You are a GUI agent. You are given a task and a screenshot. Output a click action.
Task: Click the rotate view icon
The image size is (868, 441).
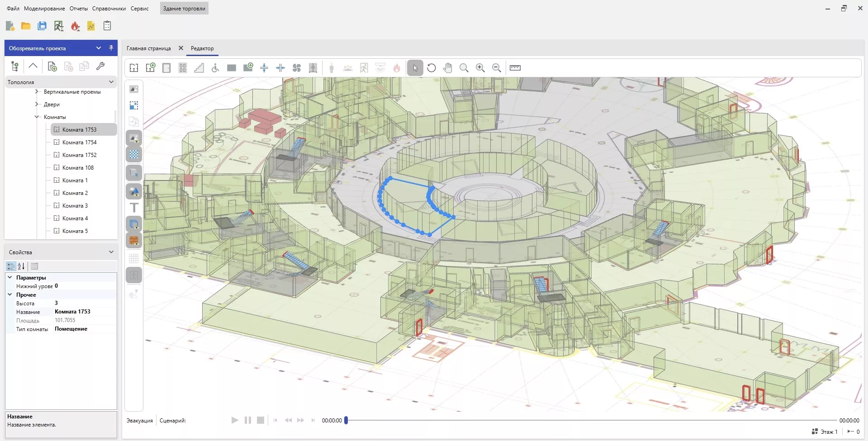click(432, 68)
